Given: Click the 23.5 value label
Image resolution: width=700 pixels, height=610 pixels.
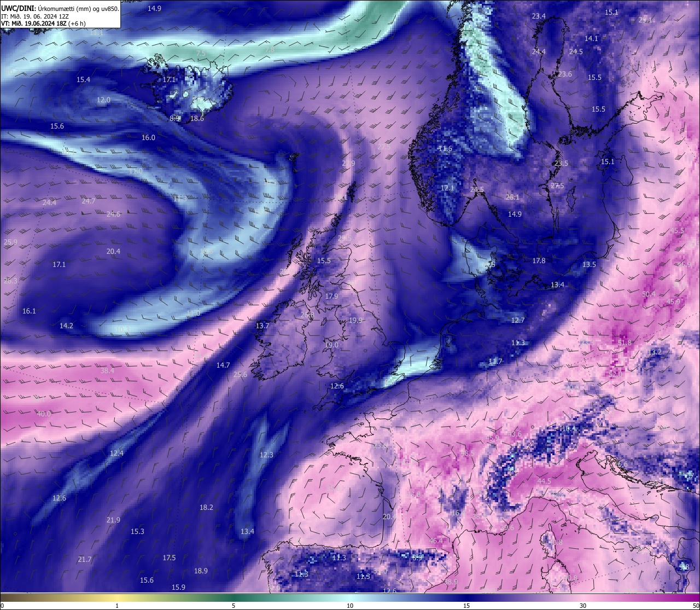Looking at the screenshot, I should tap(561, 164).
